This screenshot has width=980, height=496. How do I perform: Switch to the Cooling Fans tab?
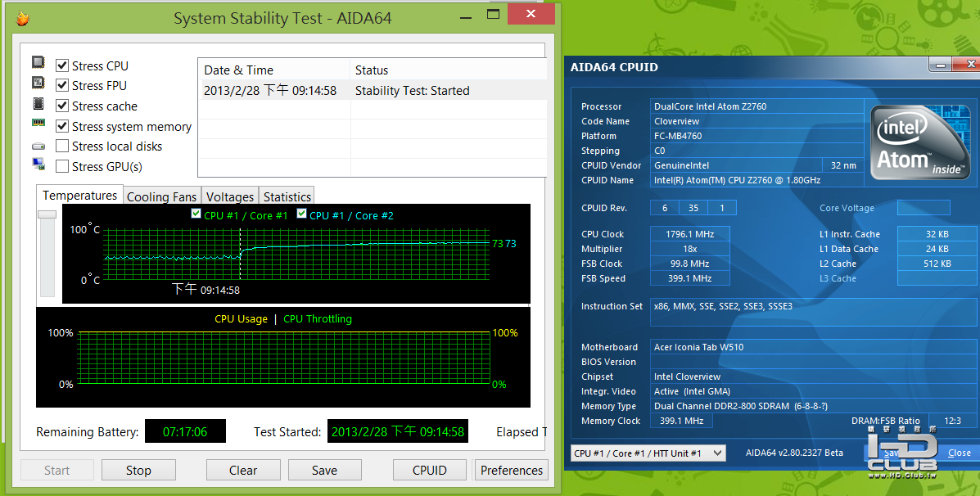click(161, 196)
